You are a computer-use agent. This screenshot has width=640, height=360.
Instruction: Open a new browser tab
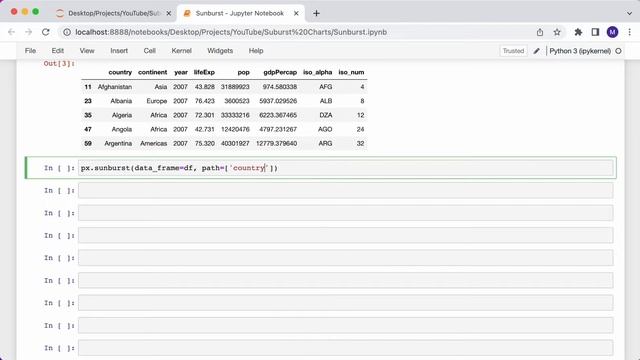click(316, 13)
